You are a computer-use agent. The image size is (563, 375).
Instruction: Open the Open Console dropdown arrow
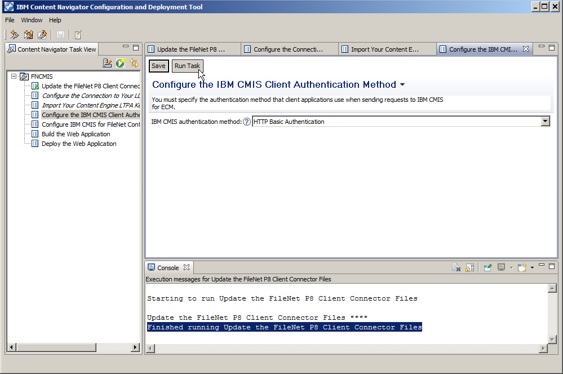[x=532, y=268]
